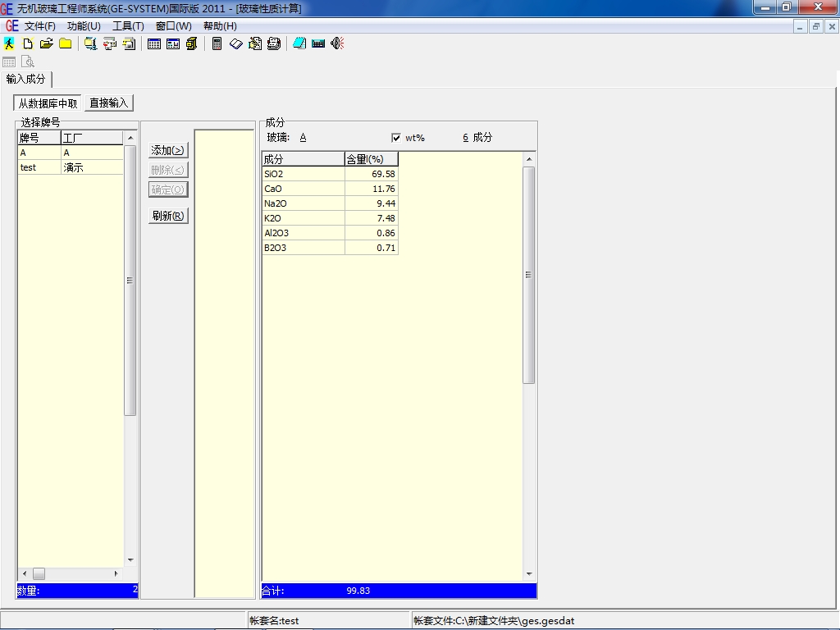Select the B2O3 component cell
The width and height of the screenshot is (840, 630).
point(304,248)
